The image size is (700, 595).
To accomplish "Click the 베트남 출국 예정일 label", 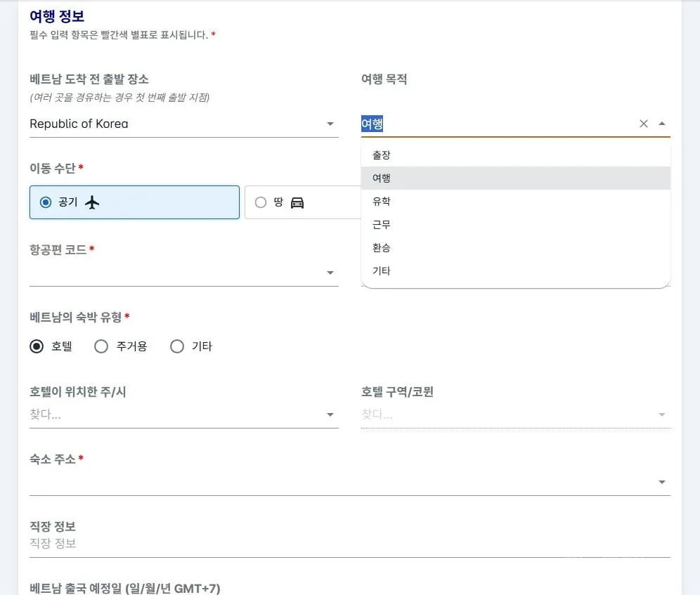I will click(125, 588).
